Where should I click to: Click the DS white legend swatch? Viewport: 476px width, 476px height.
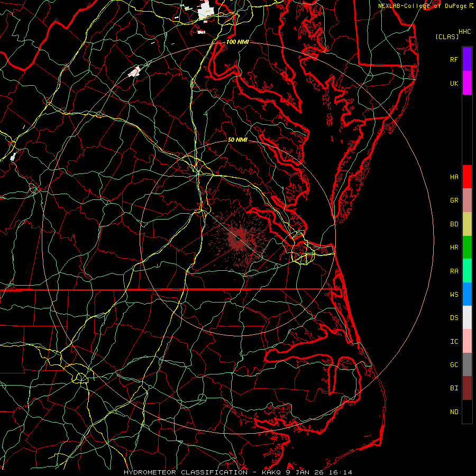[x=467, y=317]
